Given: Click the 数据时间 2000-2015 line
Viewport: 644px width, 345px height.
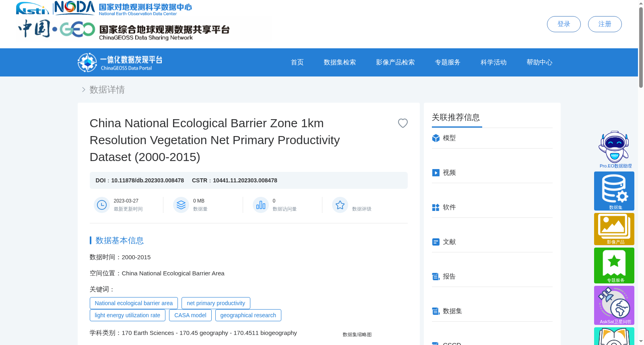Looking at the screenshot, I should [x=120, y=257].
